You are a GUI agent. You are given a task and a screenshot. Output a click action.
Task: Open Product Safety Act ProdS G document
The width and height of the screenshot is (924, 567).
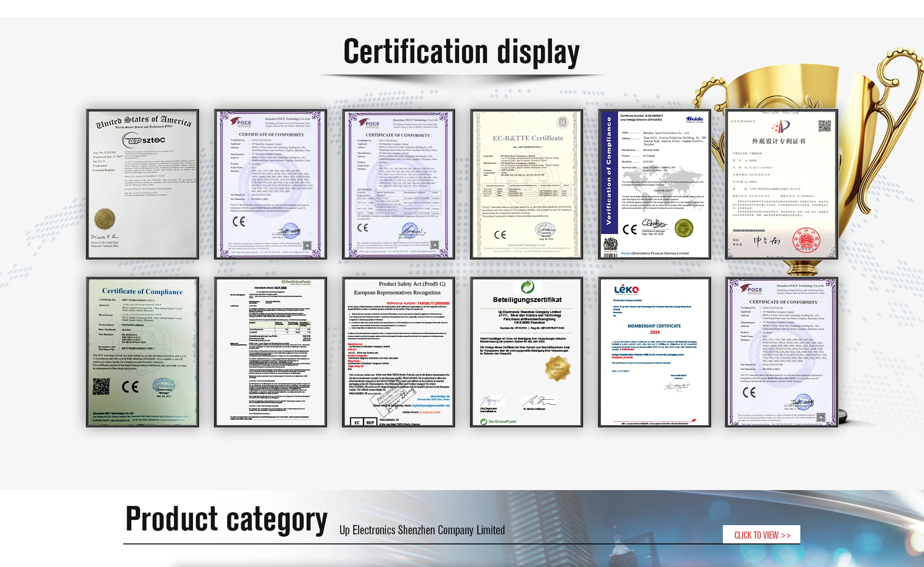click(398, 352)
